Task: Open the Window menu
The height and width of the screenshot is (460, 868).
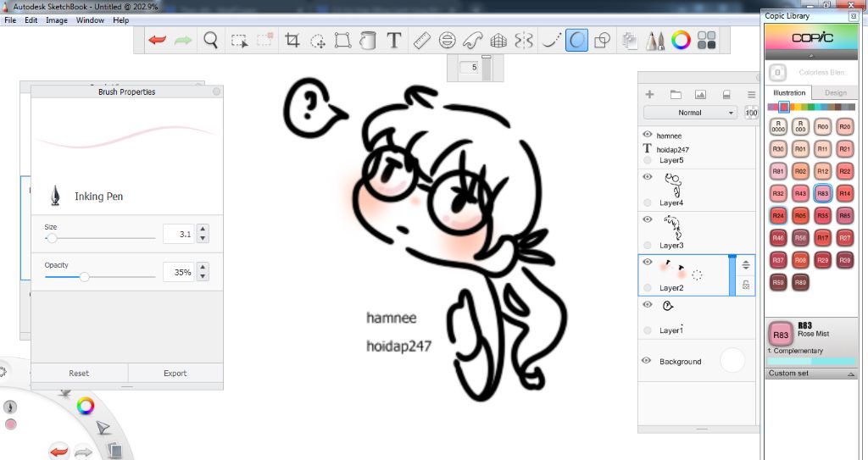Action: (x=90, y=20)
